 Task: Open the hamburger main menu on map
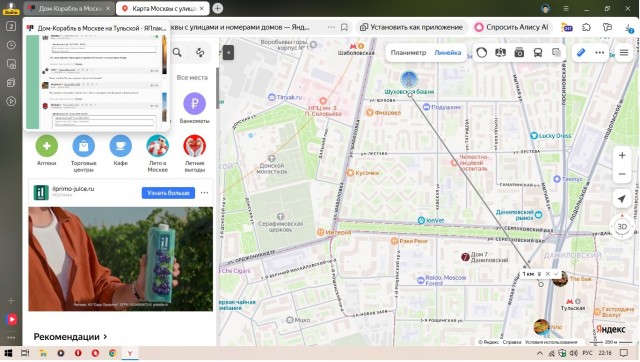(x=624, y=53)
